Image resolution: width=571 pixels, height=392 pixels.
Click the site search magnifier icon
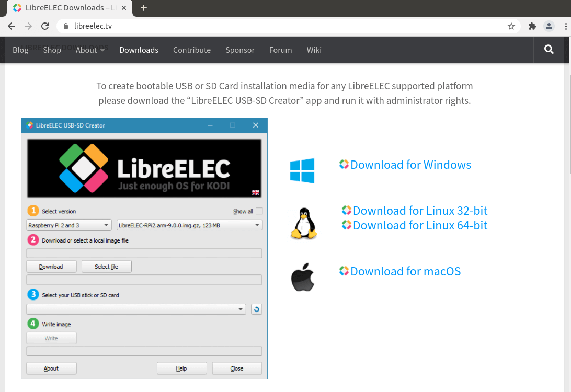pos(549,50)
